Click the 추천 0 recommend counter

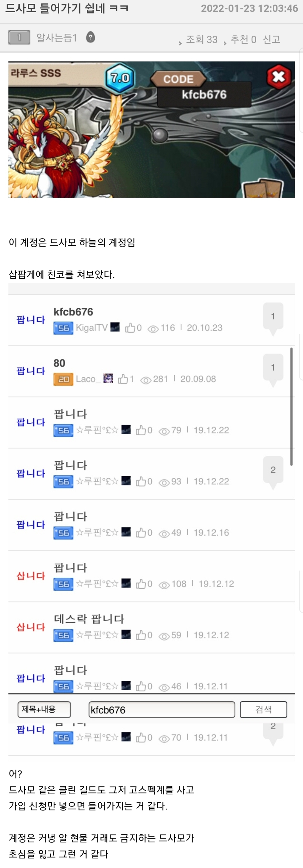pos(243,39)
